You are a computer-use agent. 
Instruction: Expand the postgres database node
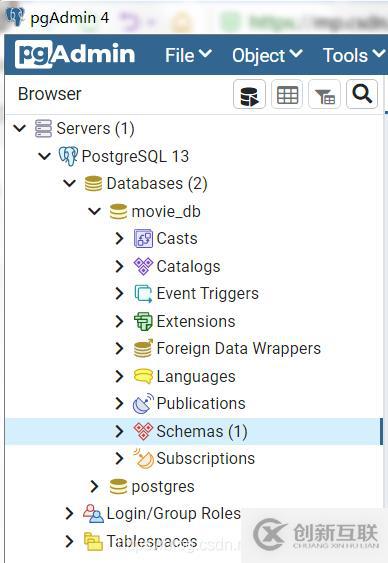94,487
